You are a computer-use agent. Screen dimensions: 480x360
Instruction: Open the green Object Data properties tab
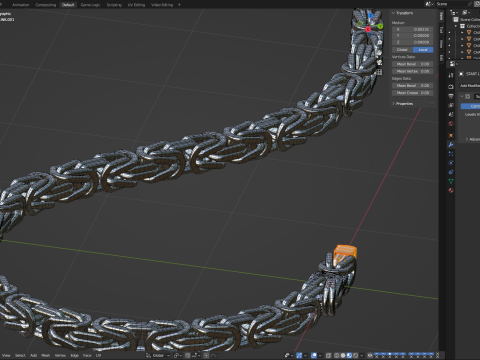(451, 181)
